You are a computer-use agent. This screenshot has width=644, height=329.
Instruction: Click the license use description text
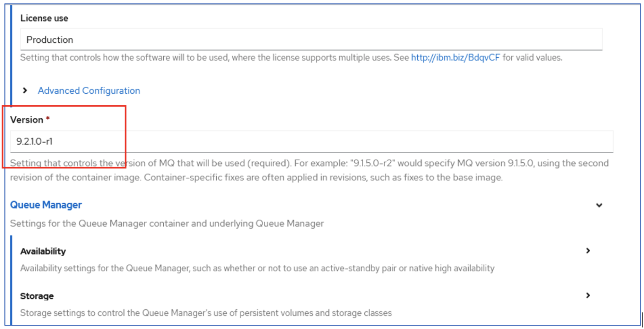(x=213, y=58)
